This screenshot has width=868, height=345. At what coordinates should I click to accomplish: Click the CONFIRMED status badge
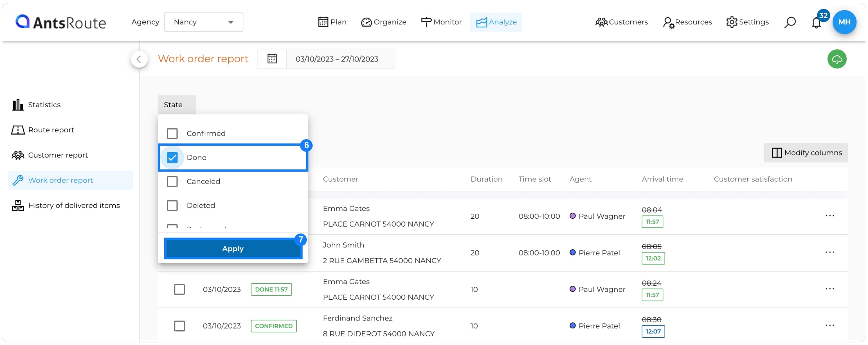tap(274, 326)
